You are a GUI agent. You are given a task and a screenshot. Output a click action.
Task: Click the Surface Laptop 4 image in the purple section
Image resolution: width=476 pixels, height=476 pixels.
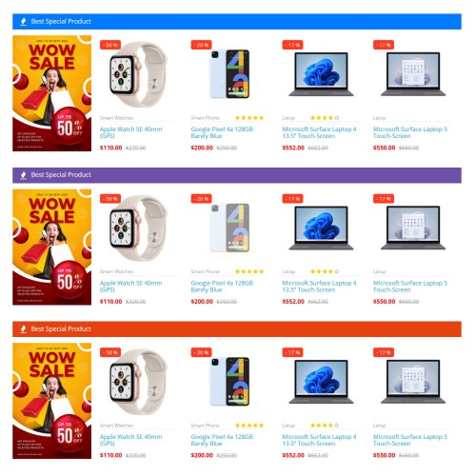click(x=321, y=228)
